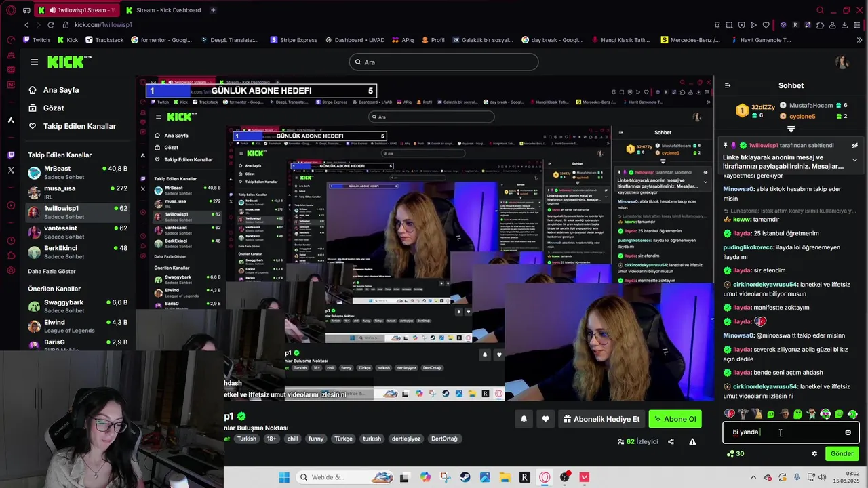Viewport: 868px width, 488px height.
Task: Open a new browser tab
Action: (213, 10)
